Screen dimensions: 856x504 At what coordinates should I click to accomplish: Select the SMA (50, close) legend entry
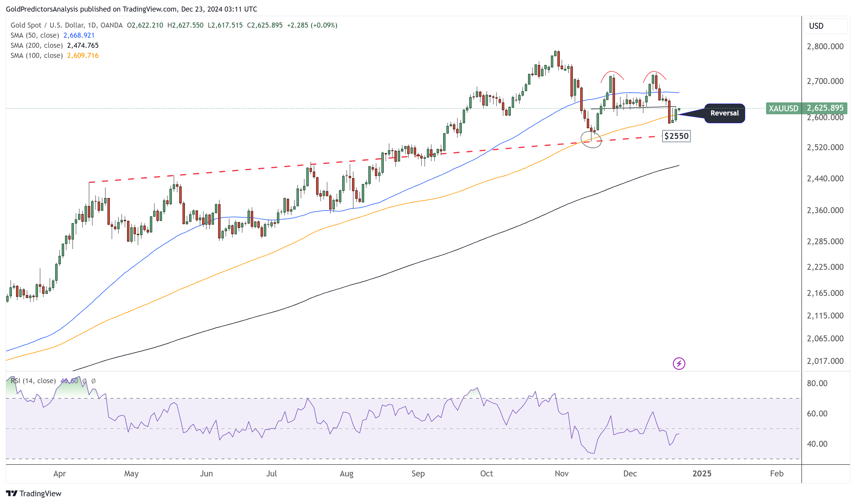[34, 35]
